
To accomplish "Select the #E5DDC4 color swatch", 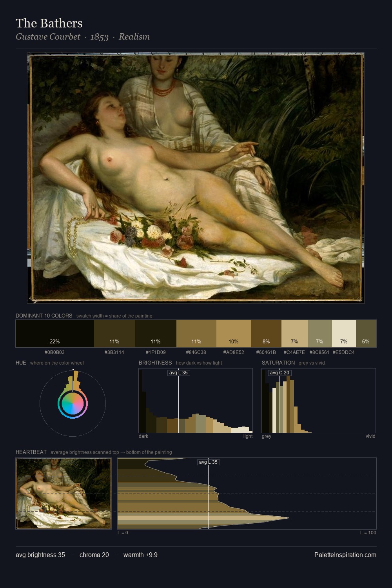I will [x=344, y=334].
